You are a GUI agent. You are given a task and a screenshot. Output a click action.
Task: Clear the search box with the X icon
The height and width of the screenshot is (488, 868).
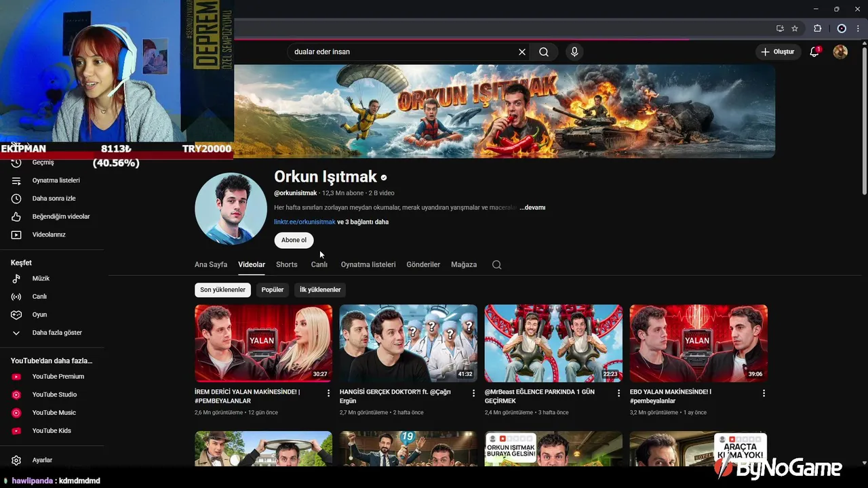pyautogui.click(x=522, y=52)
